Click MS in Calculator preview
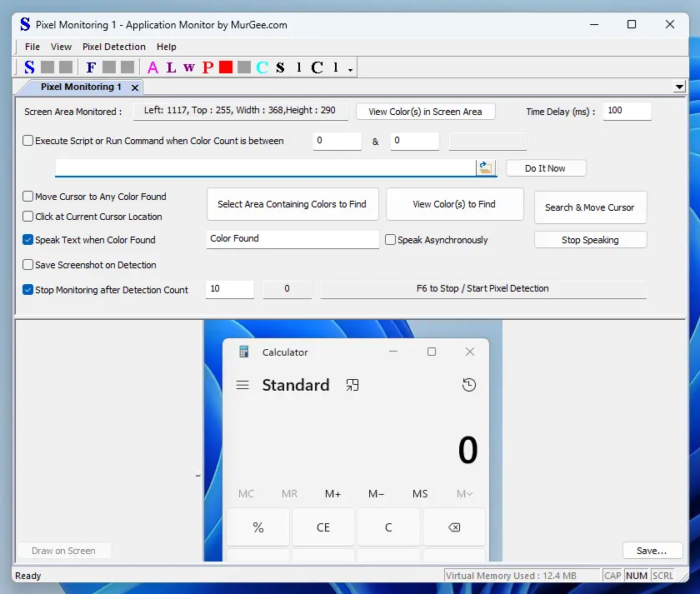This screenshot has height=594, width=700. [x=420, y=493]
